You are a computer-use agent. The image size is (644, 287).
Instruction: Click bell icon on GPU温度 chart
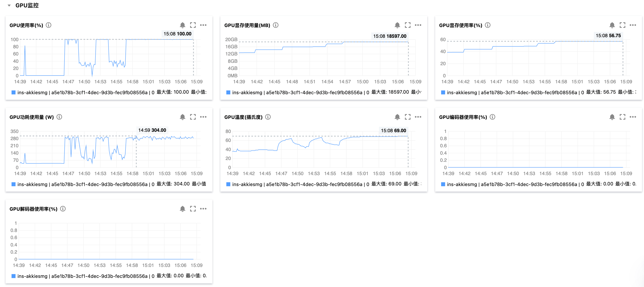(397, 117)
